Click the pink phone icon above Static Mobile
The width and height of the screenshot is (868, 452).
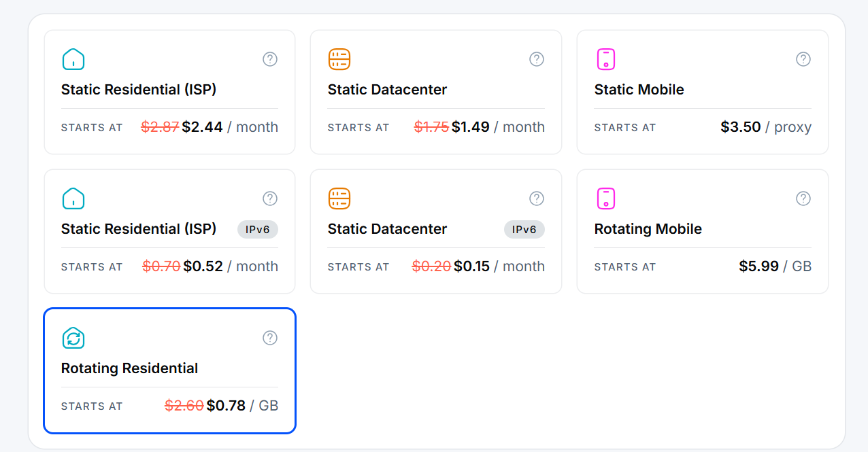[x=605, y=59]
